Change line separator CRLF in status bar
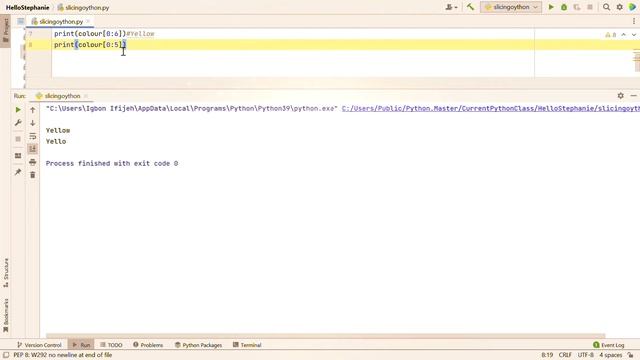The height and width of the screenshot is (360, 640). (x=565, y=355)
